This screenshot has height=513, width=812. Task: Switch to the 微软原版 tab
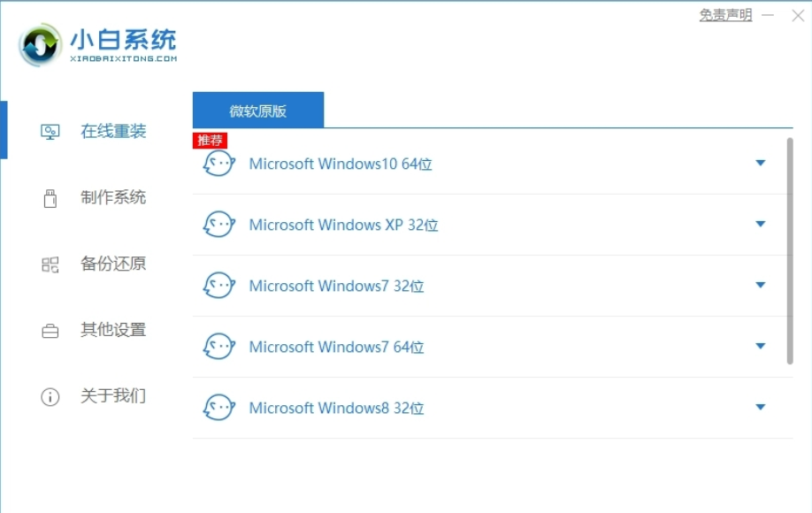pyautogui.click(x=258, y=110)
